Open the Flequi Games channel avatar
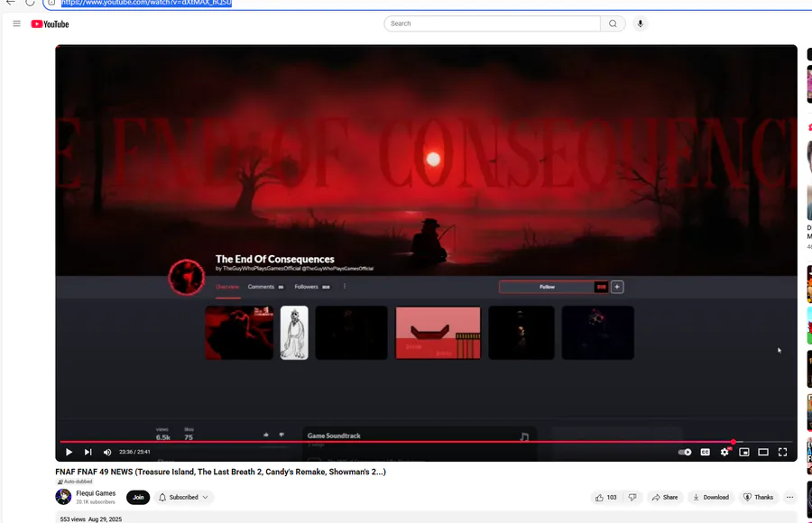Viewport: 812px width, 523px height. click(63, 497)
